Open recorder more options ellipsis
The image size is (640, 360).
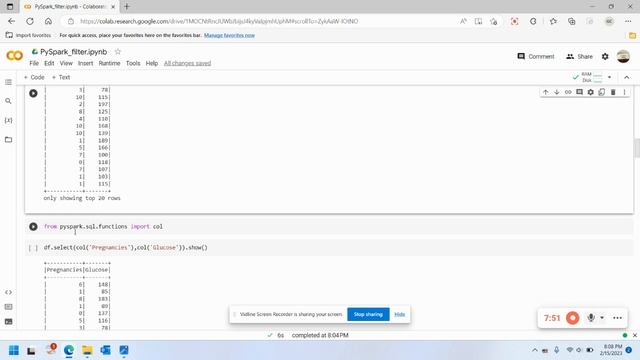tap(617, 318)
